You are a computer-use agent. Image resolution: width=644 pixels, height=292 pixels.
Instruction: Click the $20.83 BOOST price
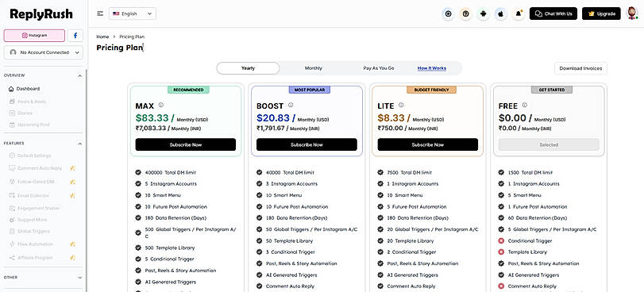273,118
